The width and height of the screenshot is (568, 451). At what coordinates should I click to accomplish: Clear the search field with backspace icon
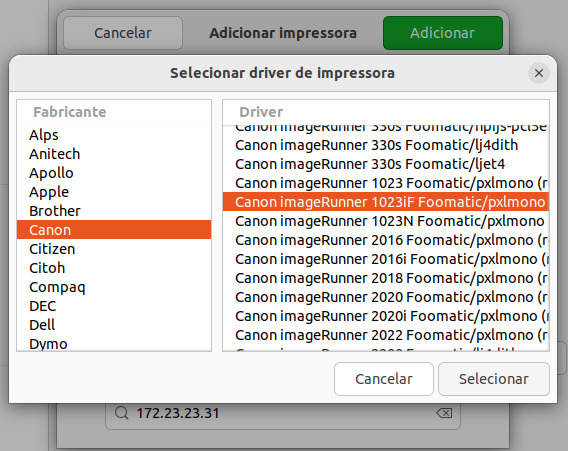click(x=444, y=413)
